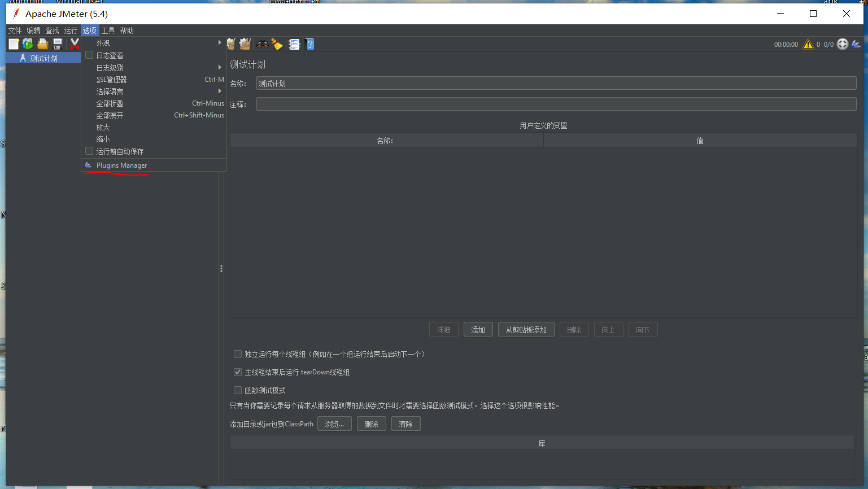The width and height of the screenshot is (868, 489).
Task: Open Search with the binoculars icon
Action: click(263, 44)
